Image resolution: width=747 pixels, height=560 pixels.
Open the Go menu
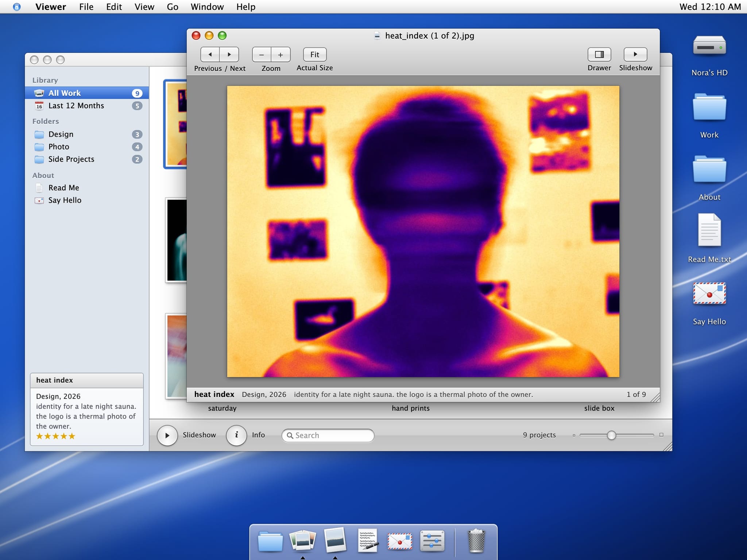[173, 7]
